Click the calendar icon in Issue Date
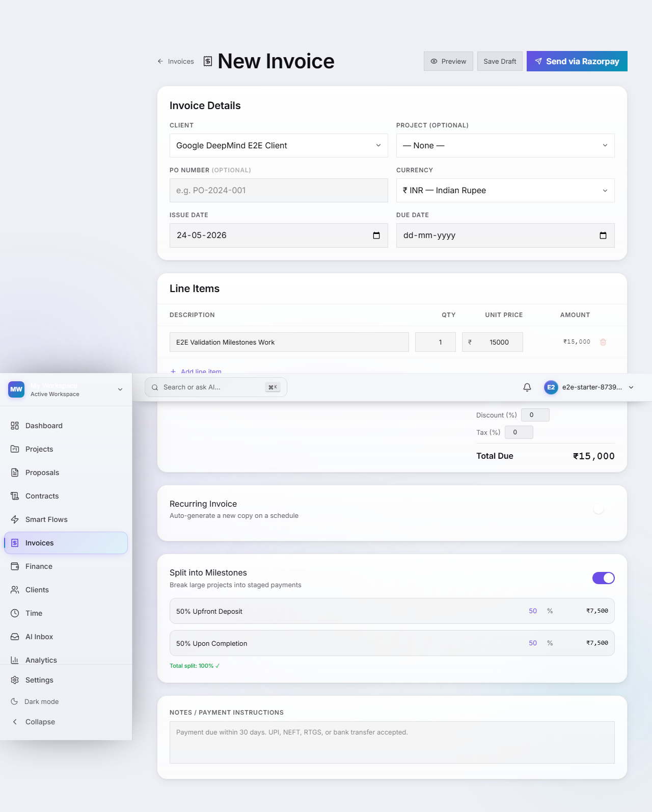 (376, 235)
